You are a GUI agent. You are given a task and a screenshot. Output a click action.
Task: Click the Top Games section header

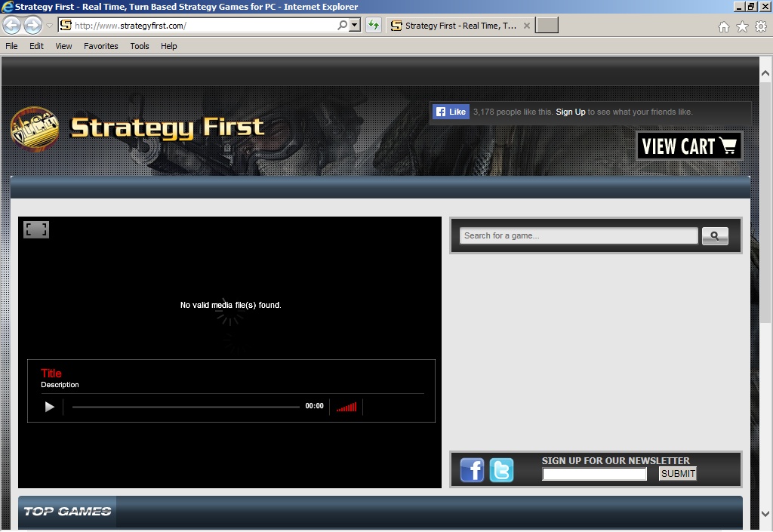(67, 512)
